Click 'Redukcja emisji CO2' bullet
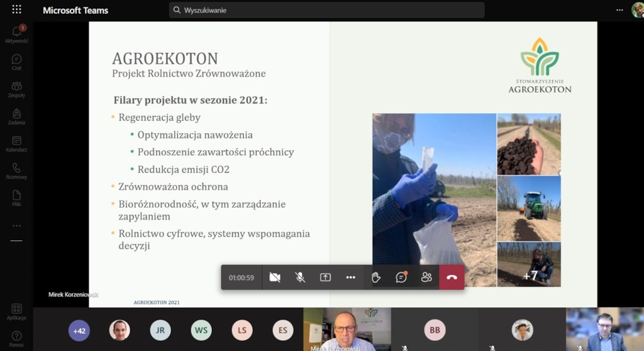The width and height of the screenshot is (644, 351). [x=184, y=169]
